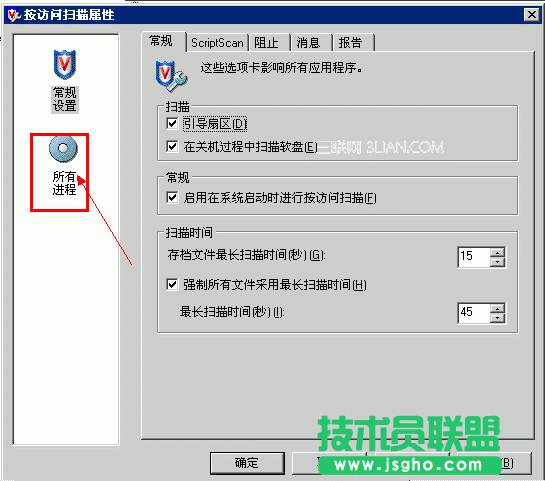Toggle the 引导扇区 checkbox

click(x=172, y=123)
